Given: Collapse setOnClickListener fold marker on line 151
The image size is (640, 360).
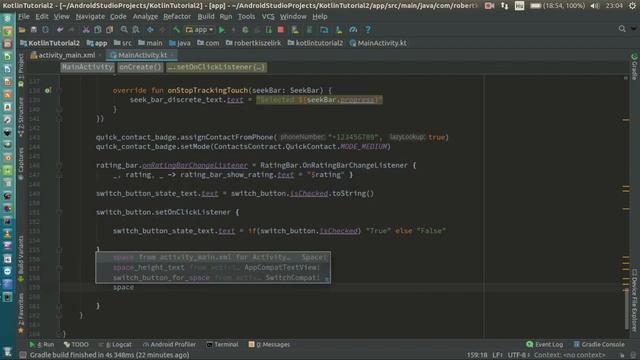Looking at the screenshot, I should pos(59,212).
